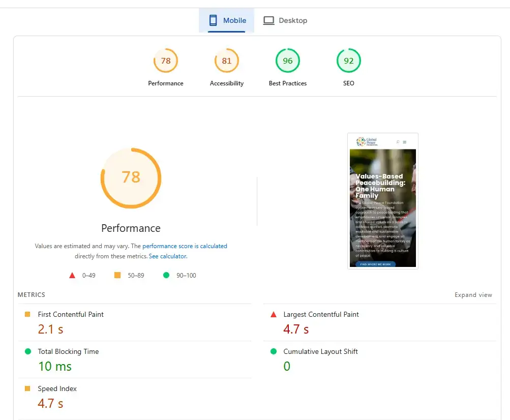Image resolution: width=510 pixels, height=420 pixels.
Task: Click the red triangle beside Largest Contentful Paint
Action: [x=274, y=315]
